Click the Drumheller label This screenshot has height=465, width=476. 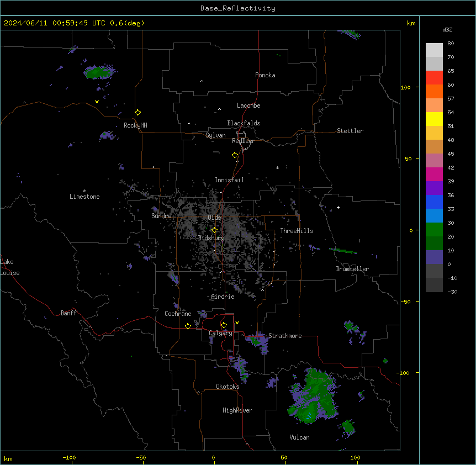click(352, 269)
